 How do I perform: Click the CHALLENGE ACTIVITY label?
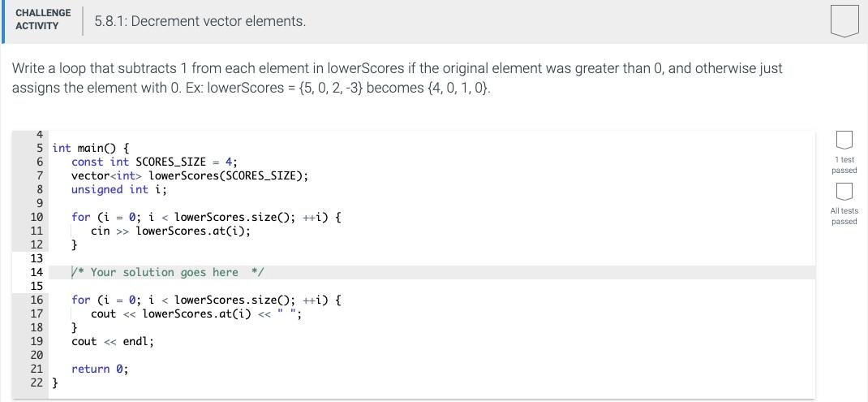click(43, 19)
